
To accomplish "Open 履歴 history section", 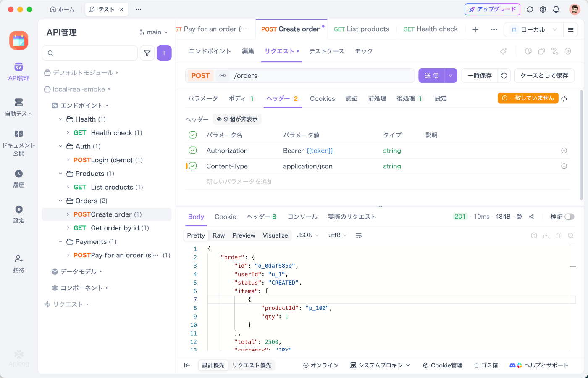I will coord(18,179).
